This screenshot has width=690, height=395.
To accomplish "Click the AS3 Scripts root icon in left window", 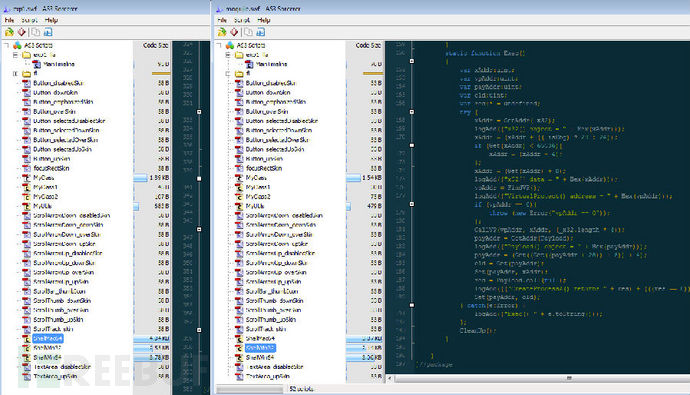I will [17, 45].
